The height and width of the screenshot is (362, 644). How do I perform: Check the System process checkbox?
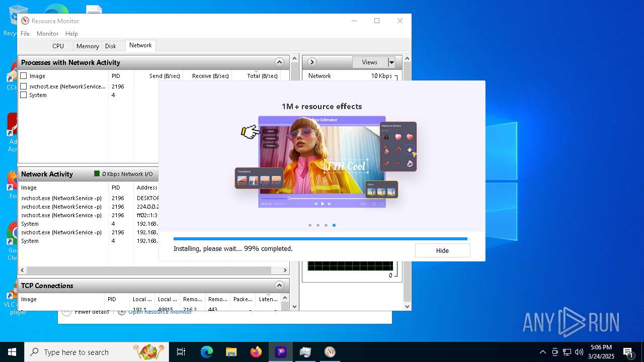23,95
